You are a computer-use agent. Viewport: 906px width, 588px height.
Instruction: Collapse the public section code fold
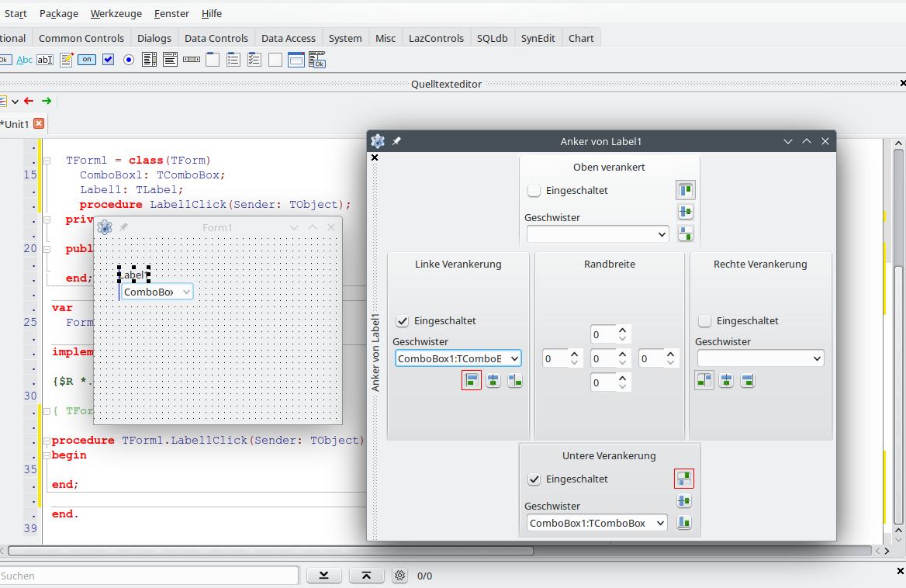[x=47, y=249]
